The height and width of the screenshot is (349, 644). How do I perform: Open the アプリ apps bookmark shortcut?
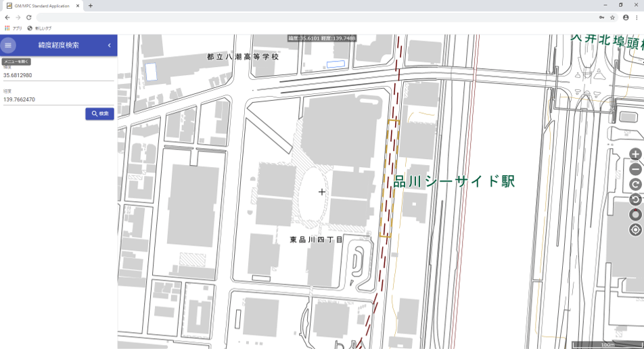pos(14,28)
